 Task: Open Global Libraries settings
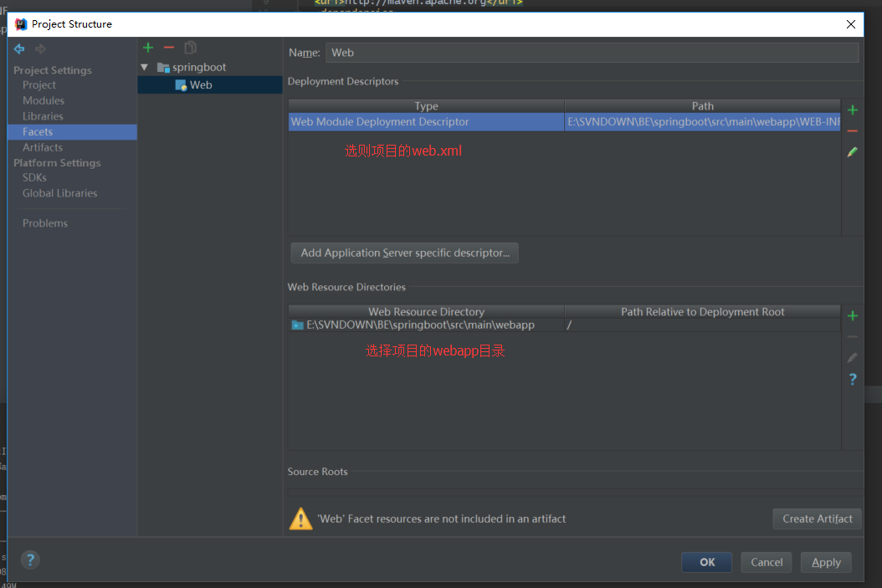tap(59, 193)
